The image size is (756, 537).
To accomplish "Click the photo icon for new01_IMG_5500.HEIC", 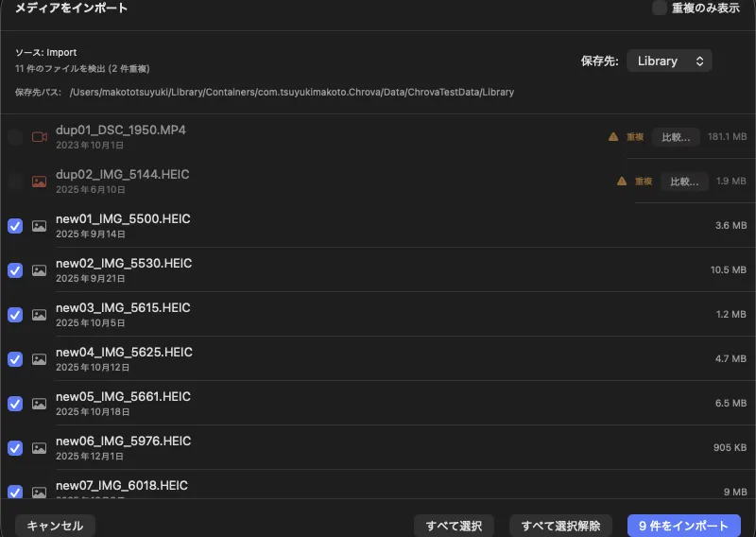I will click(39, 226).
